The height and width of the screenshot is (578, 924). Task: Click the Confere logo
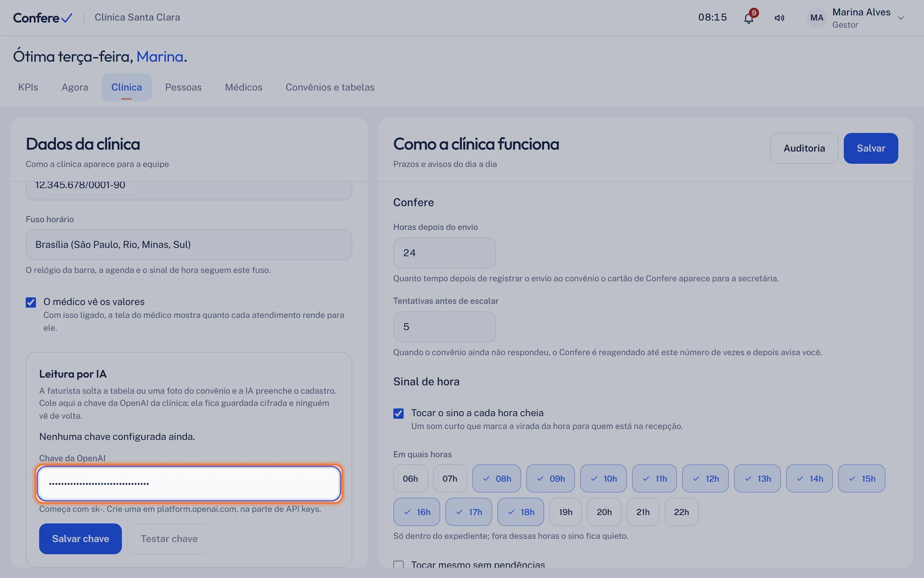tap(43, 18)
